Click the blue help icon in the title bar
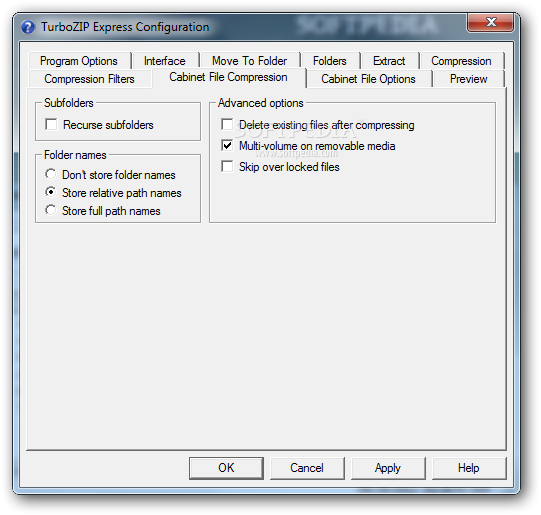 coord(28,27)
